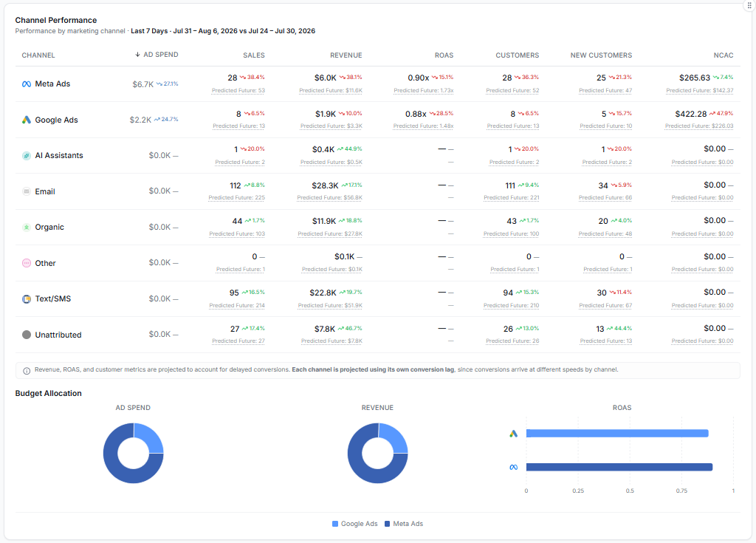Open the Email channel row label
Image resolution: width=756 pixels, height=543 pixels.
coord(45,191)
